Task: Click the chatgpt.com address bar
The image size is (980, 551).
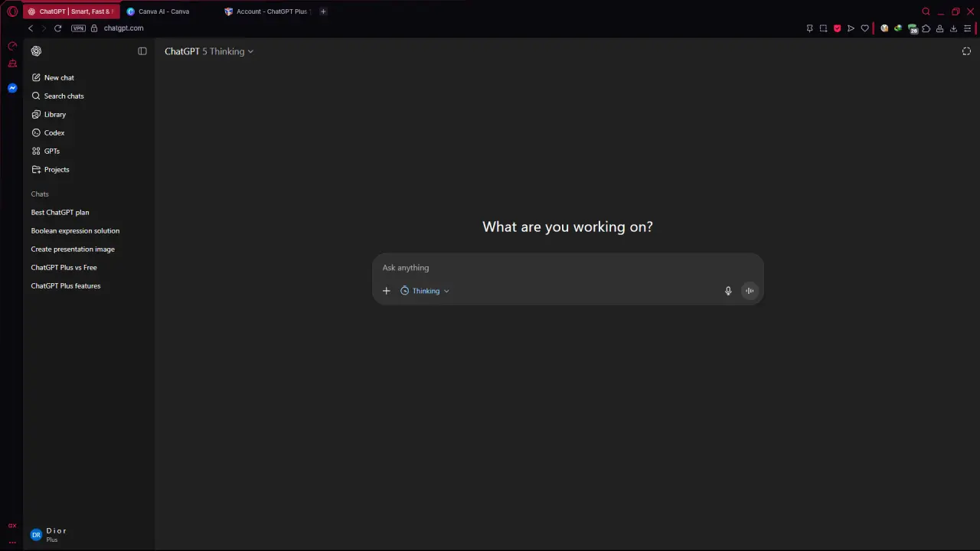Action: (x=123, y=28)
